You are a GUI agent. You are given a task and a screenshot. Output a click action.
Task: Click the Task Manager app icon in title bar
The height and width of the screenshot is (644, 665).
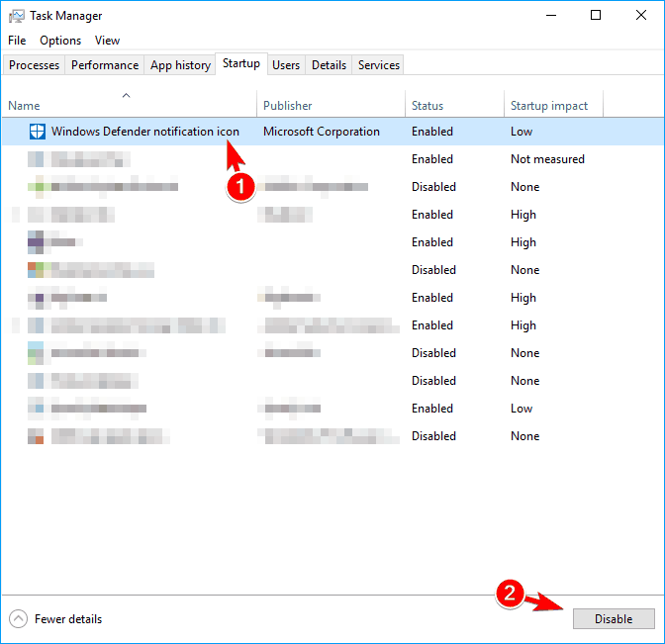17,16
